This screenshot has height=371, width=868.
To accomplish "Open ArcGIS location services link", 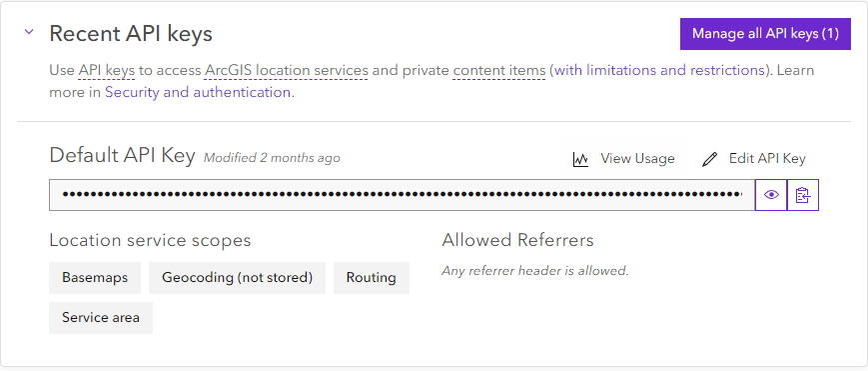I will point(287,70).
